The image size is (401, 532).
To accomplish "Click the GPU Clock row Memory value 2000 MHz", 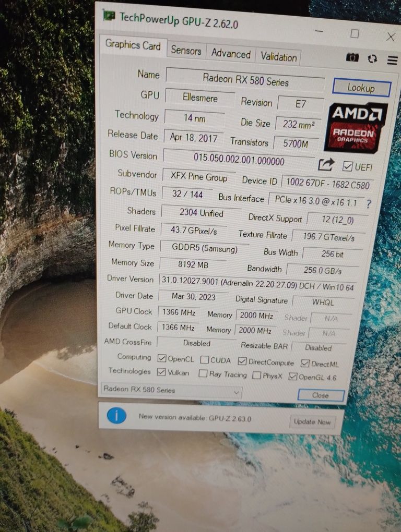I will (x=256, y=316).
